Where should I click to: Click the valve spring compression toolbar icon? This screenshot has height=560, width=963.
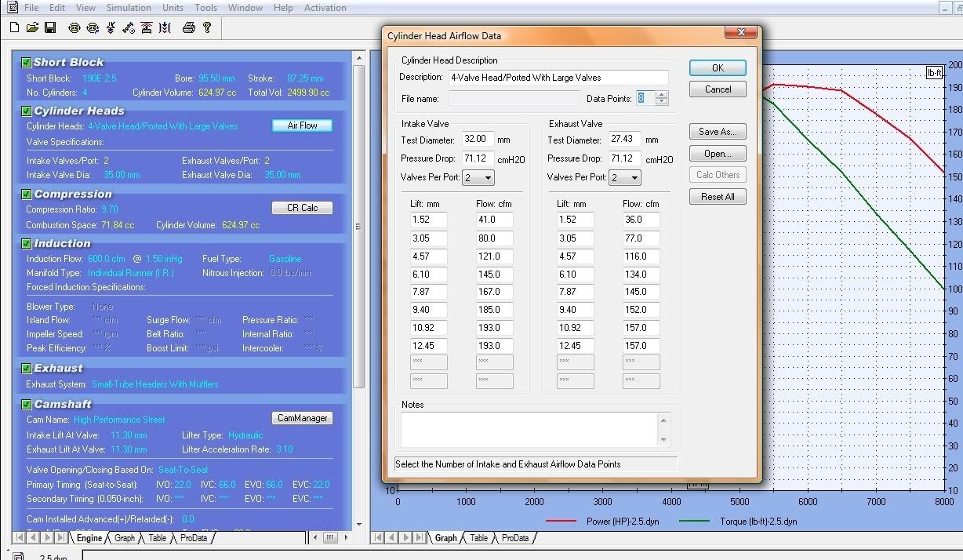click(165, 27)
